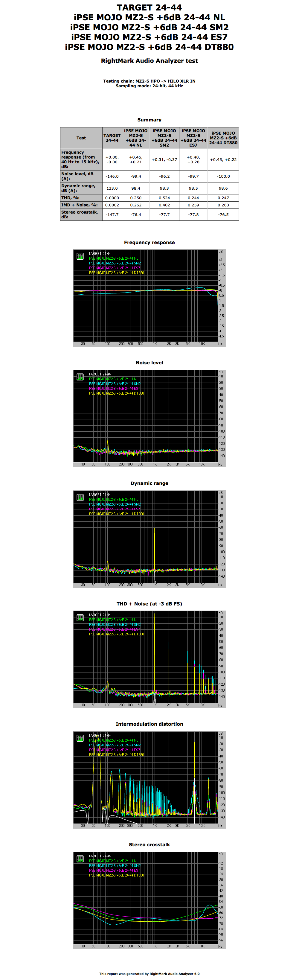
Task: Click yellow DT880 legend entry in Stereo crosstalk graph
Action: [116, 875]
